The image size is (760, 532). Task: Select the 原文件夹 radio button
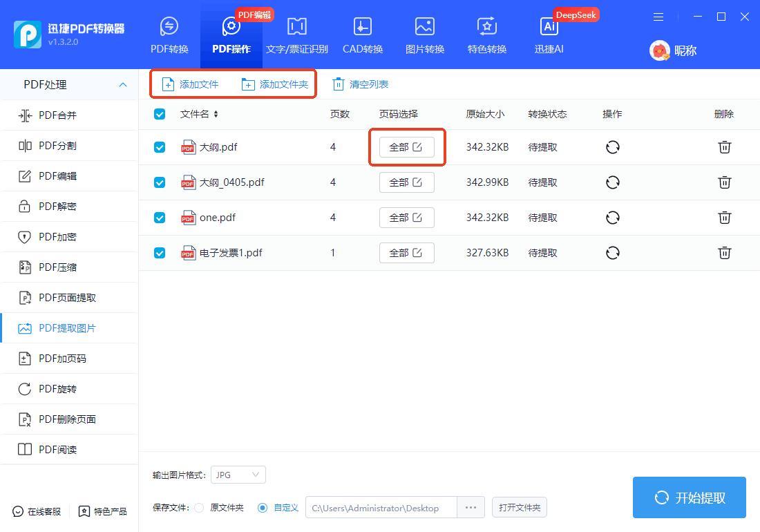[x=199, y=508]
